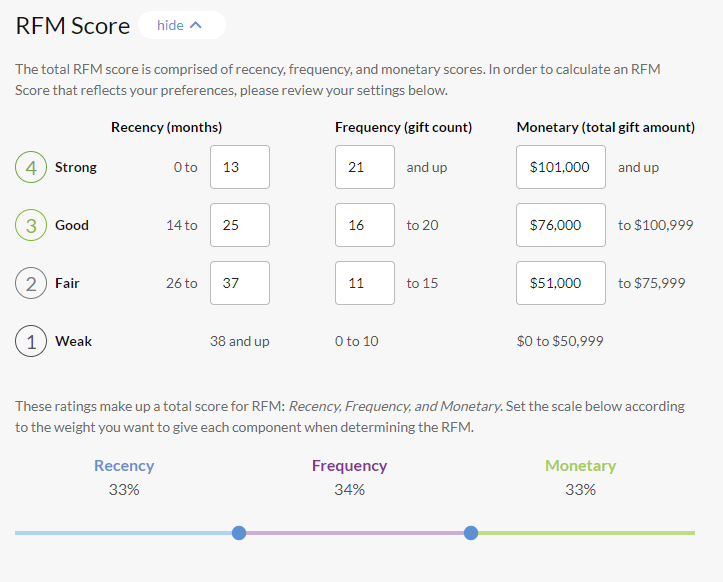Click the Frequency weight label
The width and height of the screenshot is (723, 582).
coord(349,466)
